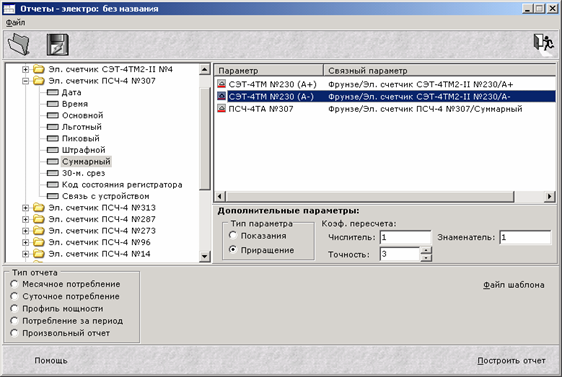Open the Файл menu
Screen dimensions: 562x377
(15, 23)
